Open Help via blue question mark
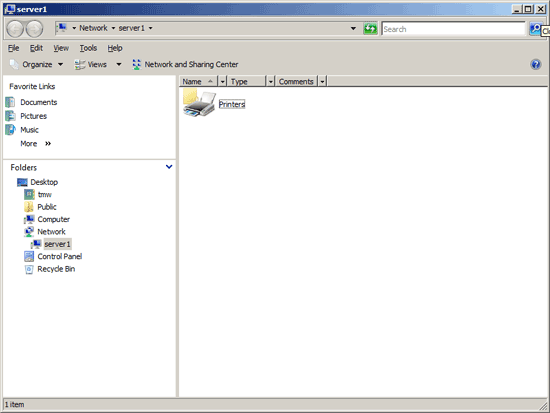The height and width of the screenshot is (413, 550). [536, 64]
